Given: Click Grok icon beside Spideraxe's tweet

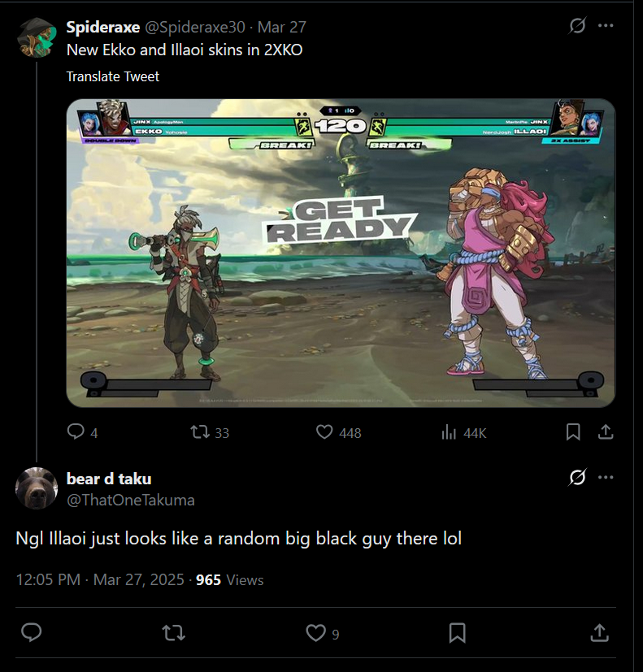Looking at the screenshot, I should [577, 26].
